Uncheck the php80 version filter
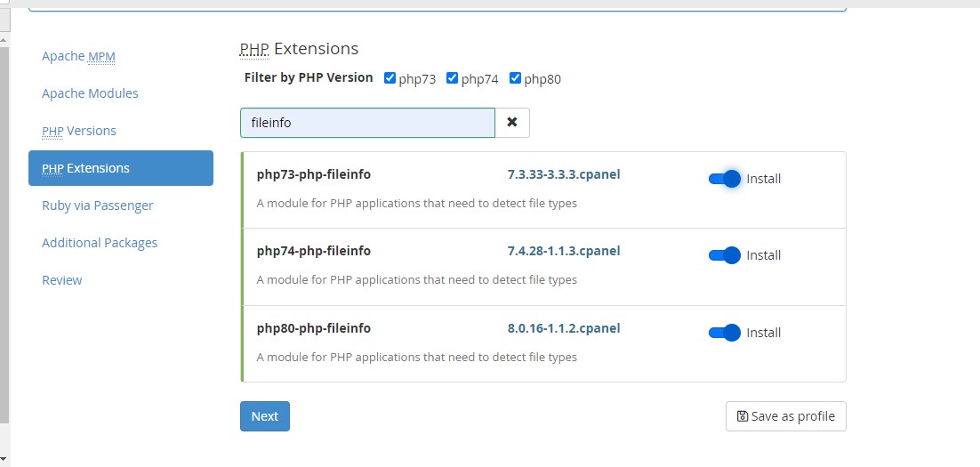 pyautogui.click(x=516, y=78)
